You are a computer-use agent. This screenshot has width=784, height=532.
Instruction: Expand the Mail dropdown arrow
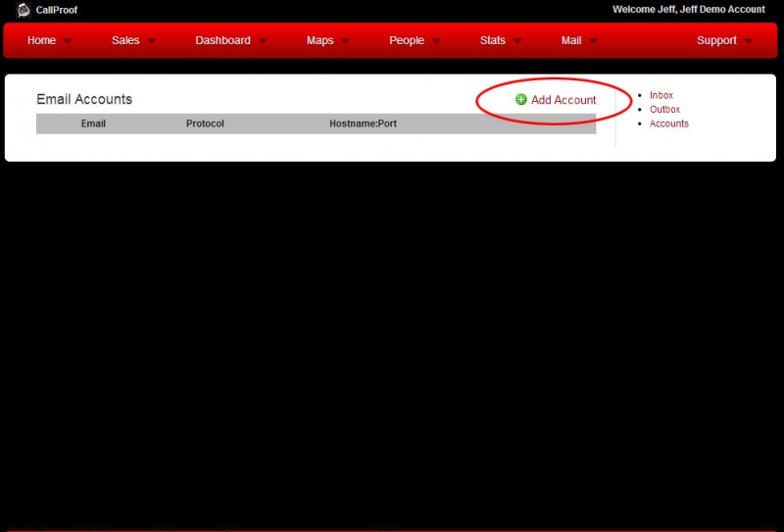tap(593, 41)
